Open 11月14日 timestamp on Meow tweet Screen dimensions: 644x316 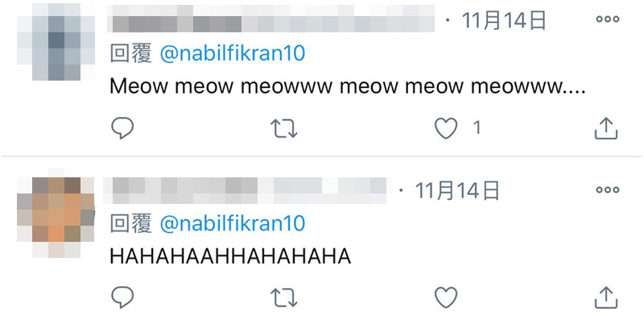(504, 20)
